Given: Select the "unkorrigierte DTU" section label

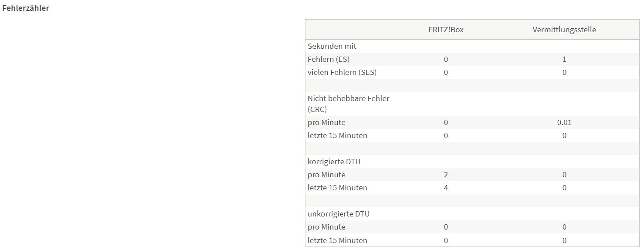Looking at the screenshot, I should [x=338, y=214].
